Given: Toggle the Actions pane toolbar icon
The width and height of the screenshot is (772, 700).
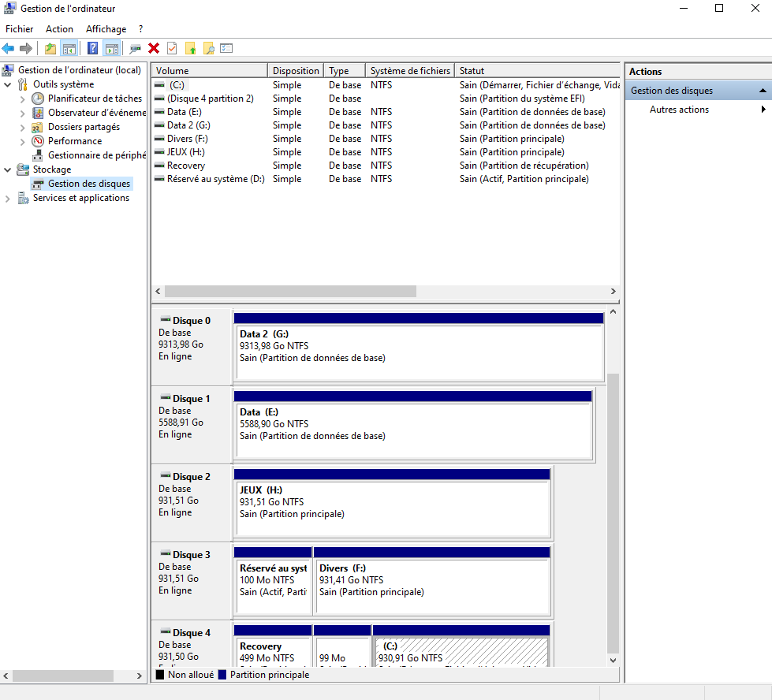Looking at the screenshot, I should pos(112,48).
